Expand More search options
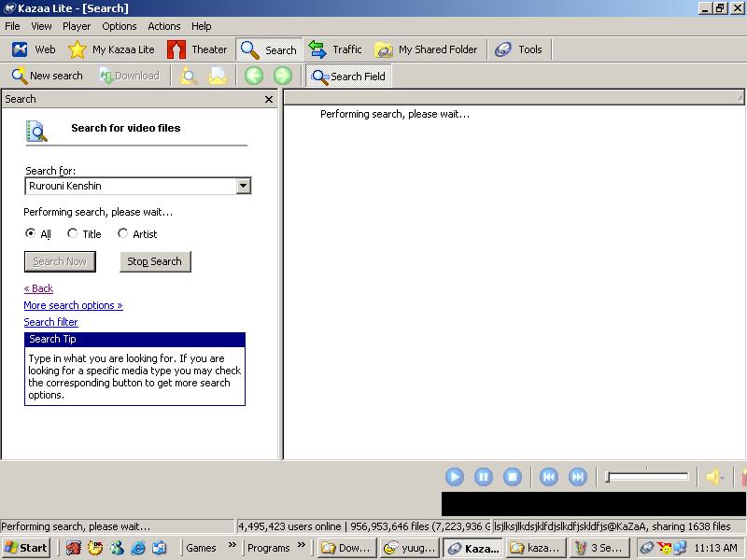The width and height of the screenshot is (747, 560). (x=73, y=305)
